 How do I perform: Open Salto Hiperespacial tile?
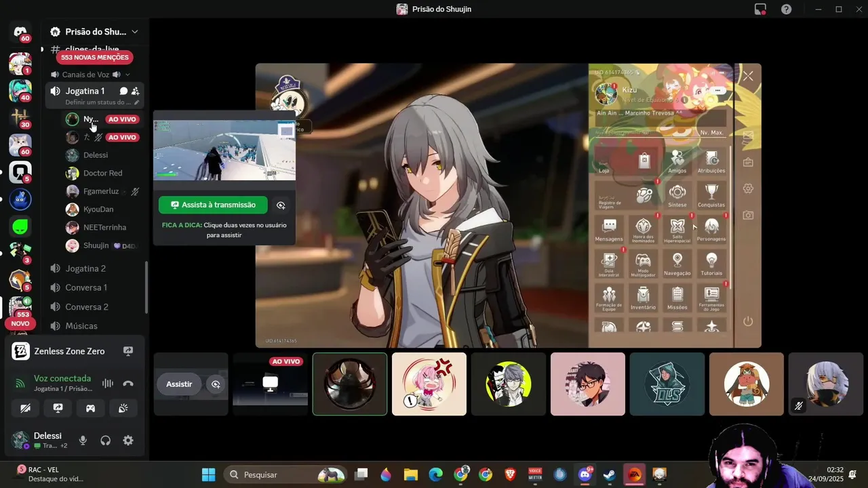tap(677, 230)
